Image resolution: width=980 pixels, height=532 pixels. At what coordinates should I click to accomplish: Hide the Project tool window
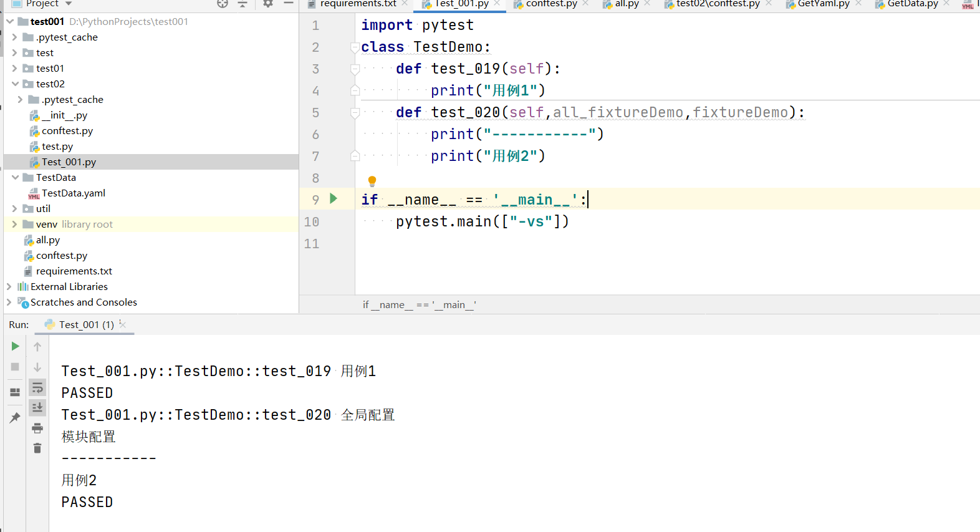[289, 3]
